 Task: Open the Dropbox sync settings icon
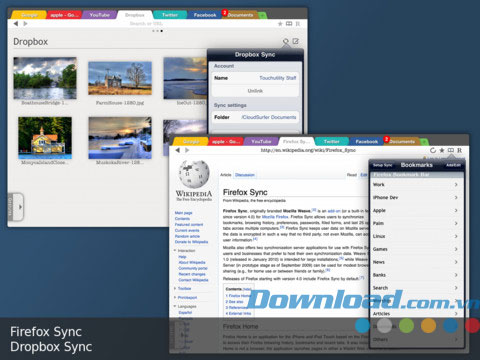pos(286,42)
